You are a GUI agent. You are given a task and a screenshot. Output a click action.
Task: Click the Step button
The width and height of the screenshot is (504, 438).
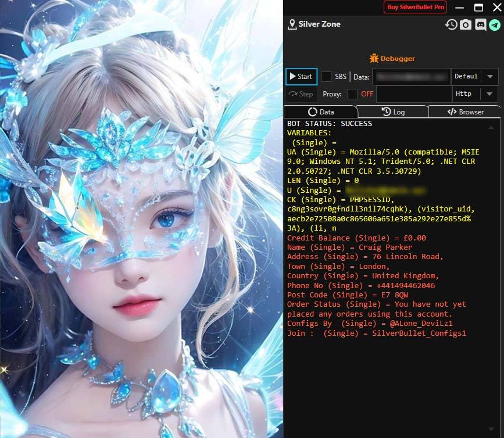[x=301, y=94]
